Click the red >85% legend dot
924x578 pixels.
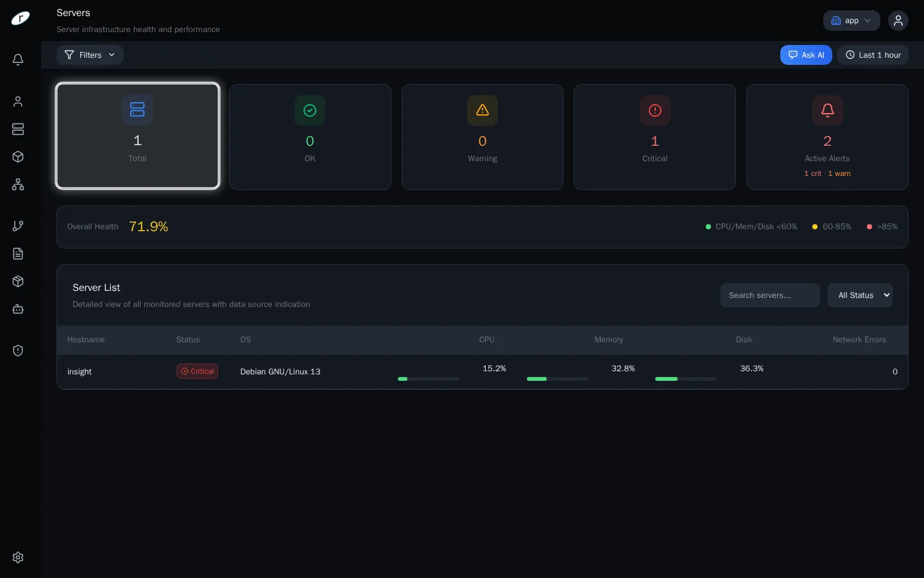click(x=869, y=227)
